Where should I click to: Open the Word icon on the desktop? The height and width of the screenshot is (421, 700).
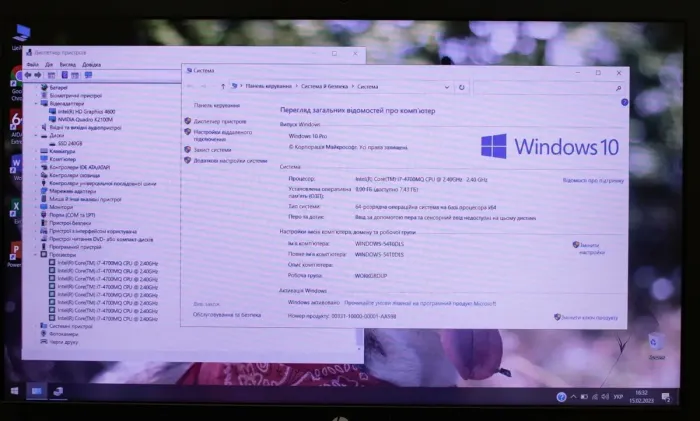15,164
